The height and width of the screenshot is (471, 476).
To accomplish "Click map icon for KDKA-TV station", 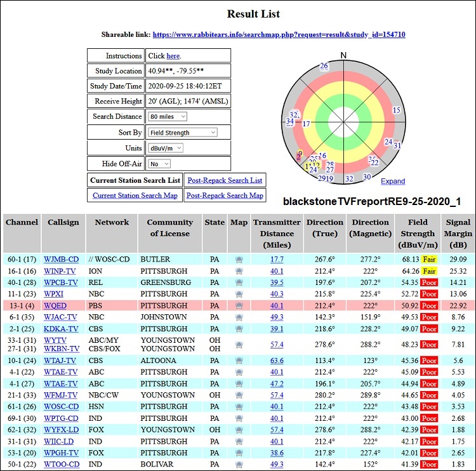I will 239,329.
